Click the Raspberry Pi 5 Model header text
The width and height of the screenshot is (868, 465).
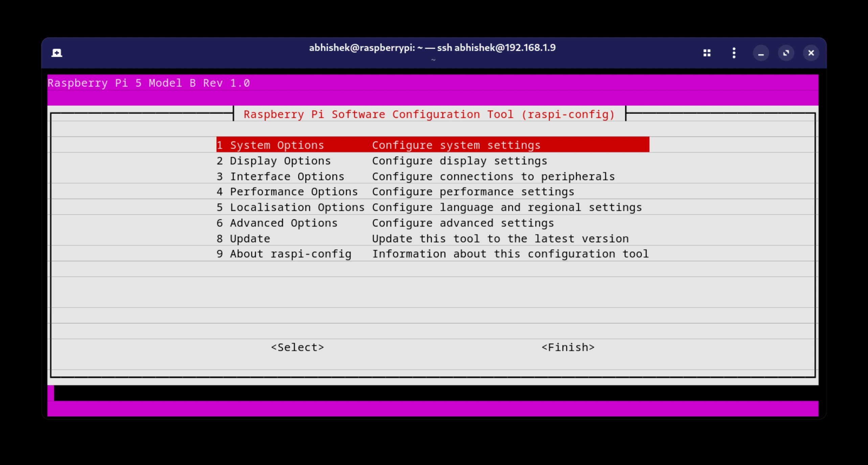[x=149, y=83]
